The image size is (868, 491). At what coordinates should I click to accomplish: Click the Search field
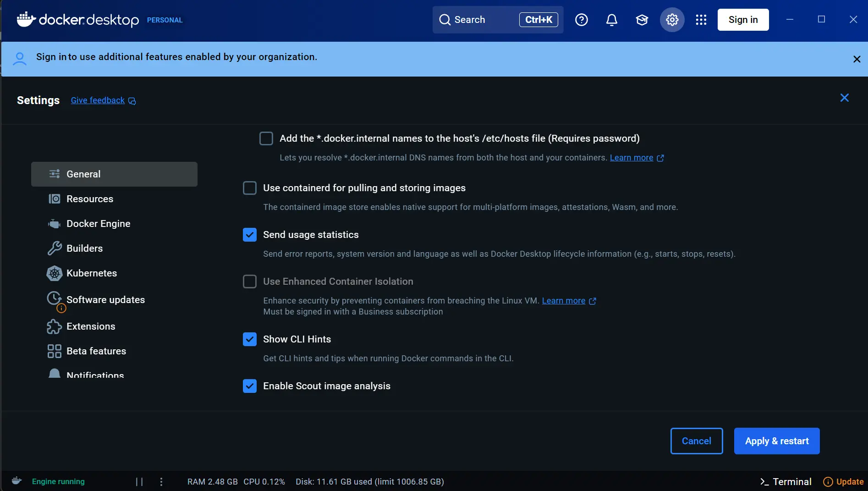point(498,20)
